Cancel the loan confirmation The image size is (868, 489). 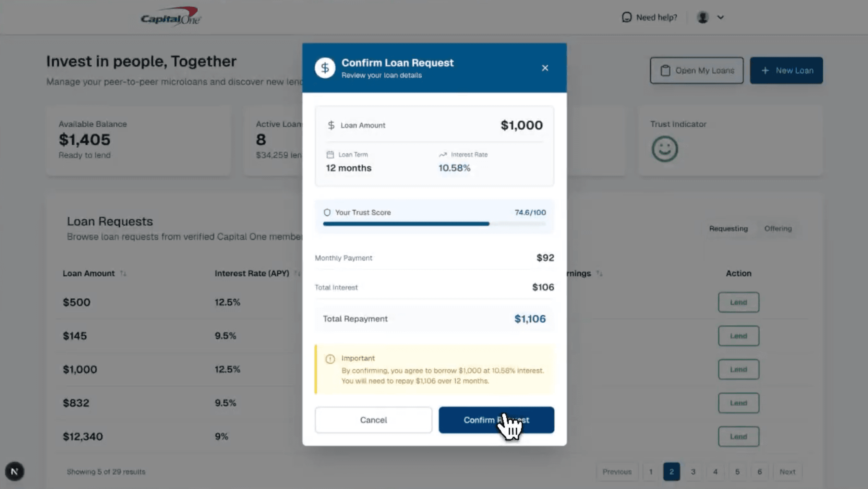[x=373, y=420]
